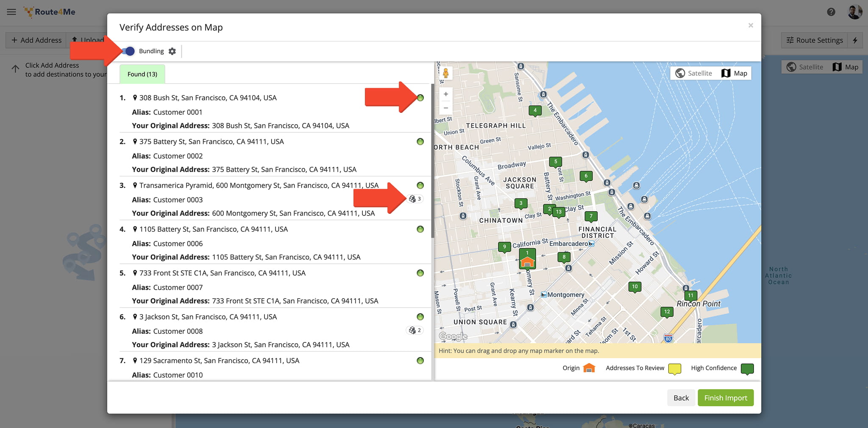Zoom out on the map
This screenshot has height=428, width=868.
pyautogui.click(x=446, y=108)
